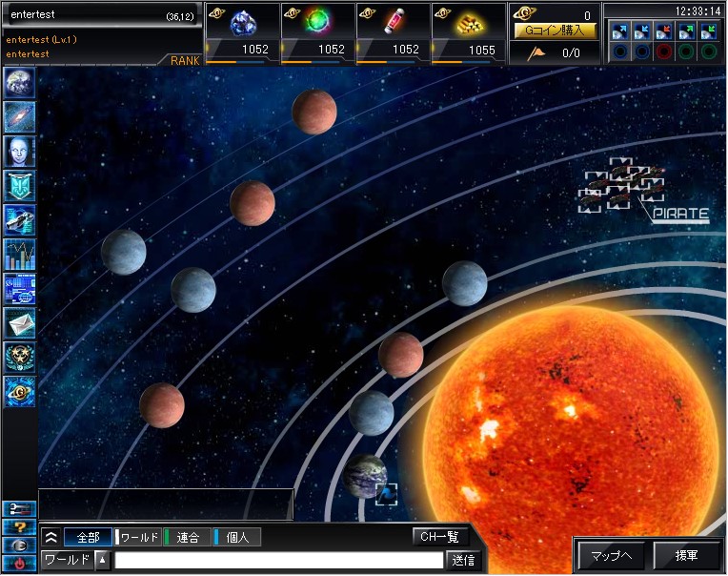
Task: Open the RANK tab
Action: pos(184,60)
